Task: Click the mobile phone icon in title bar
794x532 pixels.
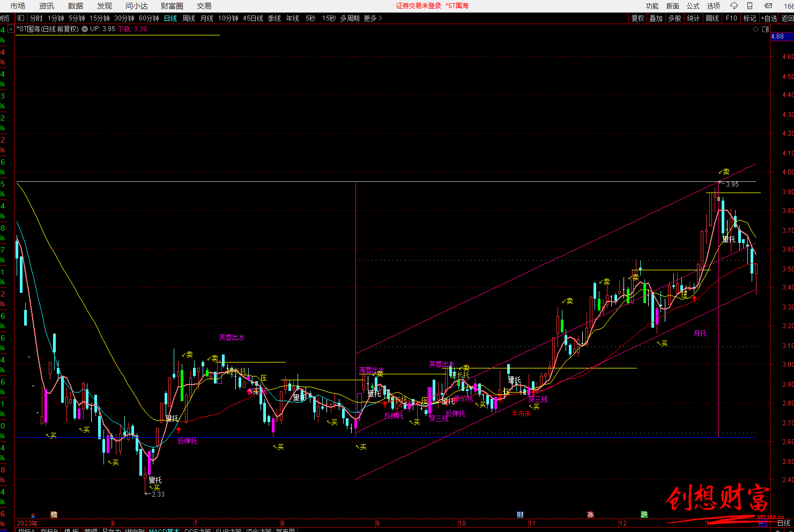Action: pos(750,6)
